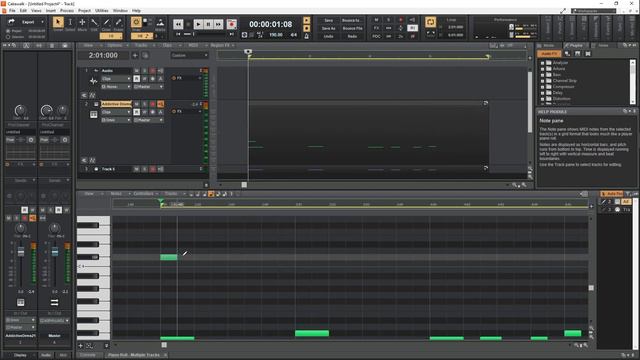640x360 pixels.
Task: Click the Audio track waveform icon
Action: pos(93,81)
